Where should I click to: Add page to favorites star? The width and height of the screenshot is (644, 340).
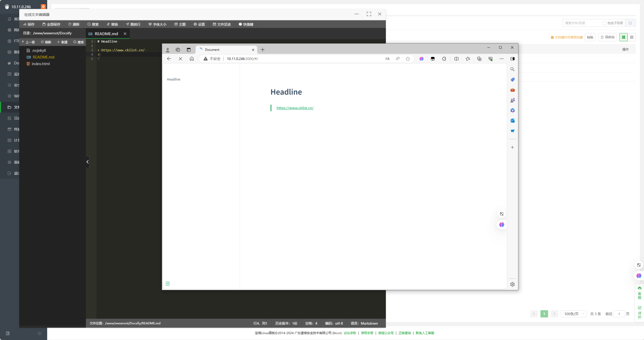pos(408,59)
